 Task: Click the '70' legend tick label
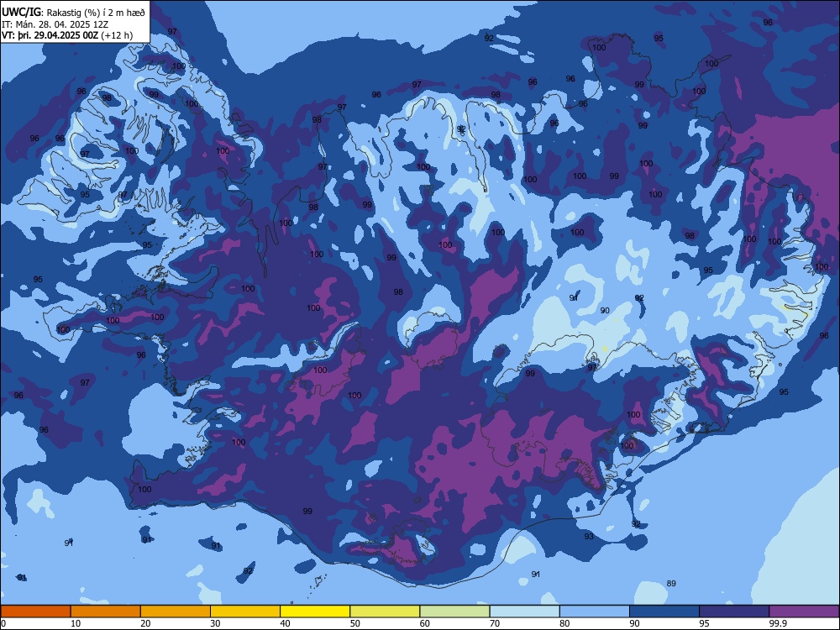coord(495,623)
